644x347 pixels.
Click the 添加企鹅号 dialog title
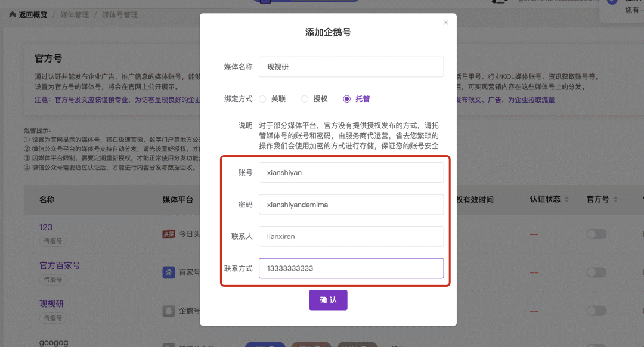[x=328, y=32]
